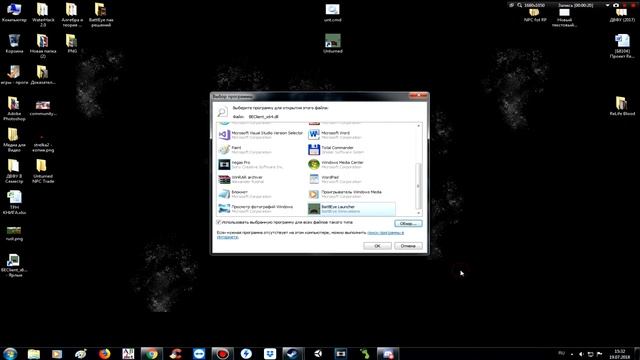Launch Firefox from the taskbar
The height and width of the screenshot is (360, 640).
[104, 353]
